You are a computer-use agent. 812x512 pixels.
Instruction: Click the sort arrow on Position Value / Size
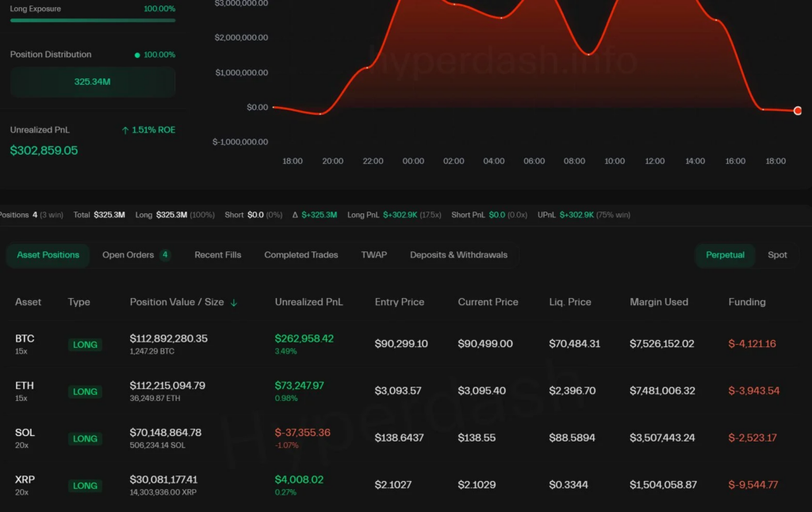click(x=232, y=302)
